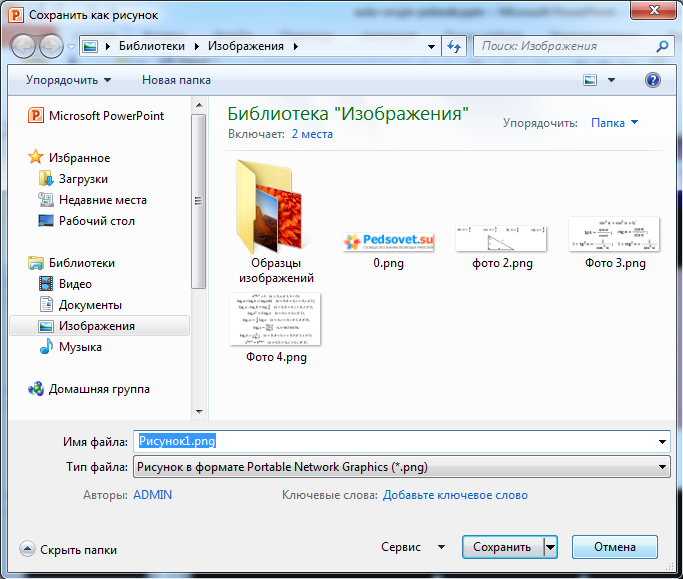Select Музыка library in sidebar

[x=79, y=347]
